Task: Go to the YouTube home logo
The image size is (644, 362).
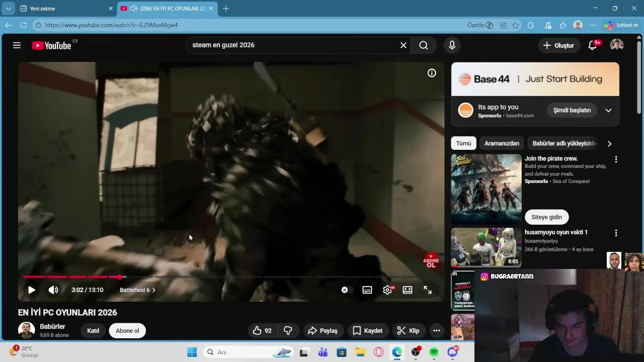Action: point(51,45)
